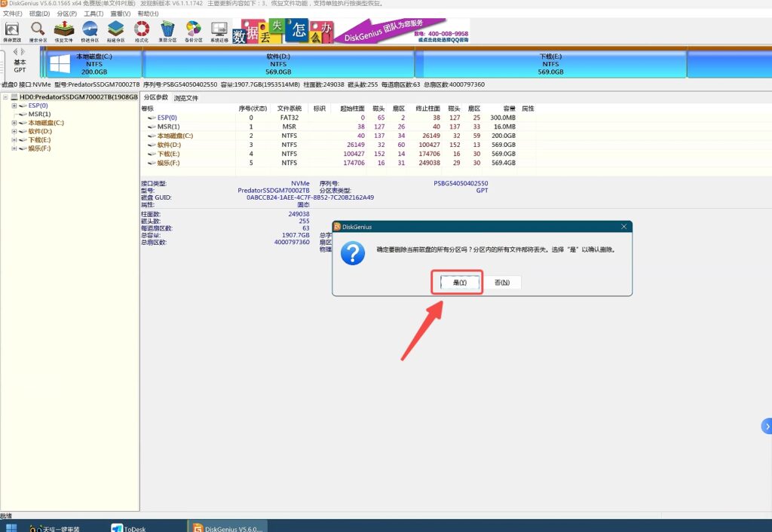This screenshot has height=532, width=772.
Task: Expand the 本地磁盘(C:) tree node
Action: (14, 123)
